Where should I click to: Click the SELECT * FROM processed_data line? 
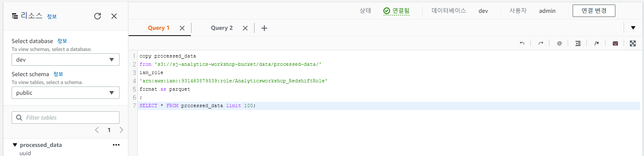(x=198, y=106)
